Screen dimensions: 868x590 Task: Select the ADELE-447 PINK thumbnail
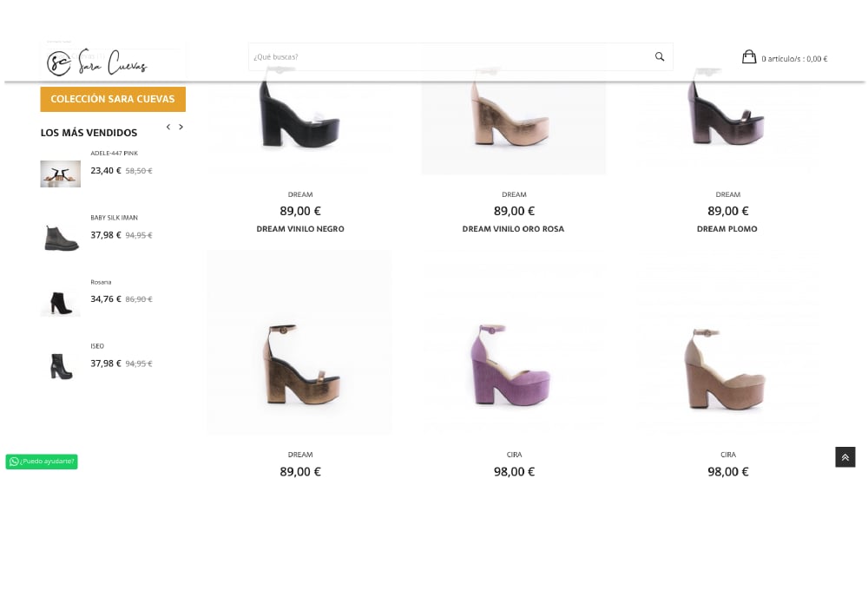pos(61,174)
